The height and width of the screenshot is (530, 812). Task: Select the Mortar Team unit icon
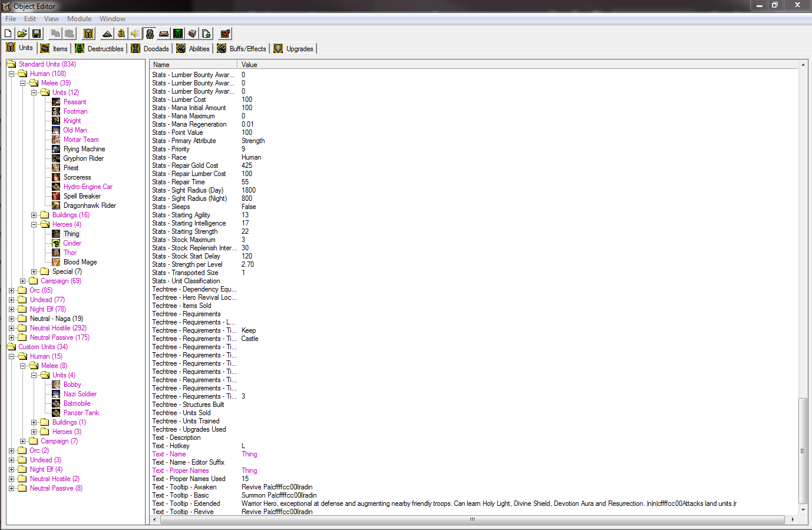click(x=56, y=140)
